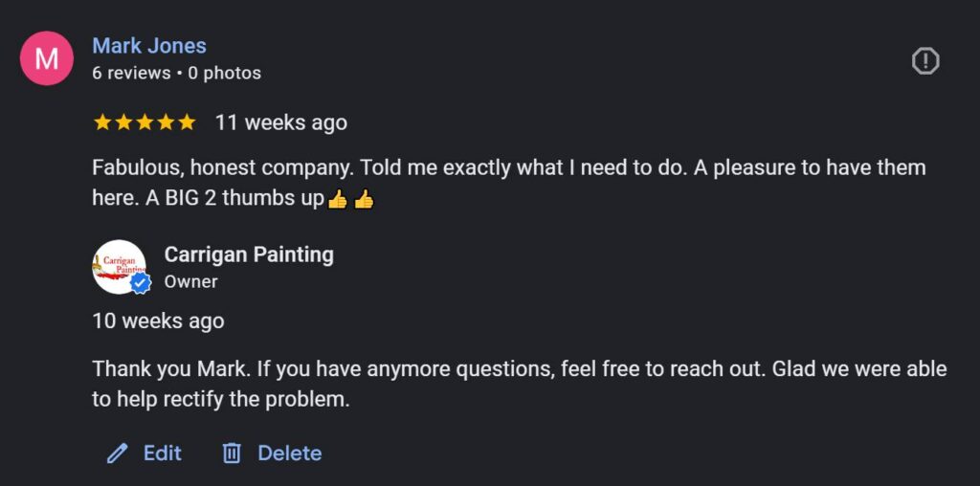Click the trash can icon beside Delete
The width and height of the screenshot is (980, 486).
click(x=232, y=453)
